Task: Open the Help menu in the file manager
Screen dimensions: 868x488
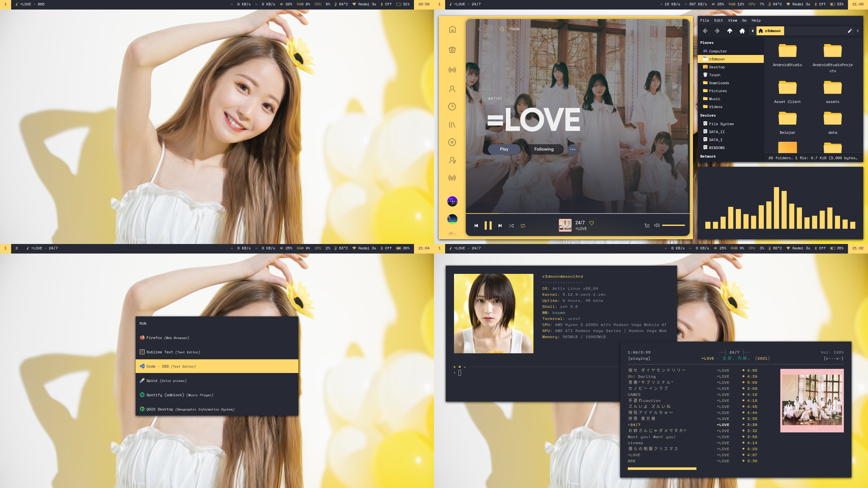Action: pyautogui.click(x=756, y=20)
